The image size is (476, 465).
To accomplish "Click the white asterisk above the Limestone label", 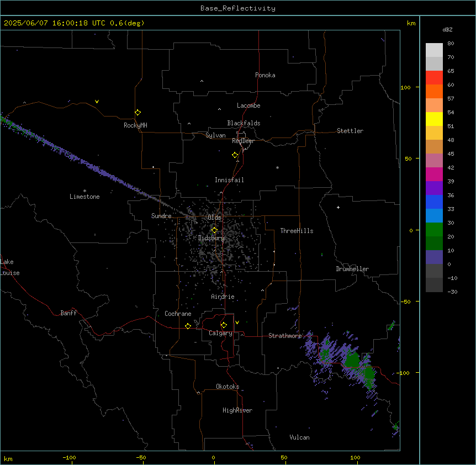I will pos(84,191).
